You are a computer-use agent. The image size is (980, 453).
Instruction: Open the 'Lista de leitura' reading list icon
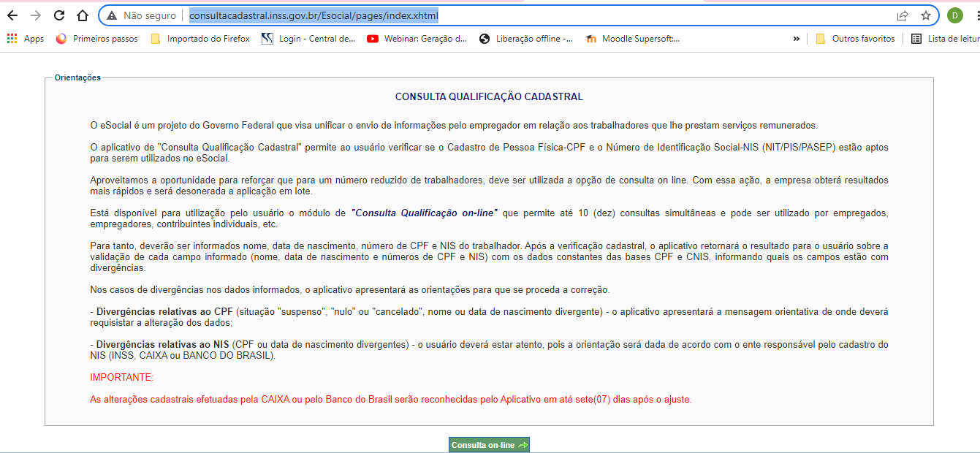point(917,38)
